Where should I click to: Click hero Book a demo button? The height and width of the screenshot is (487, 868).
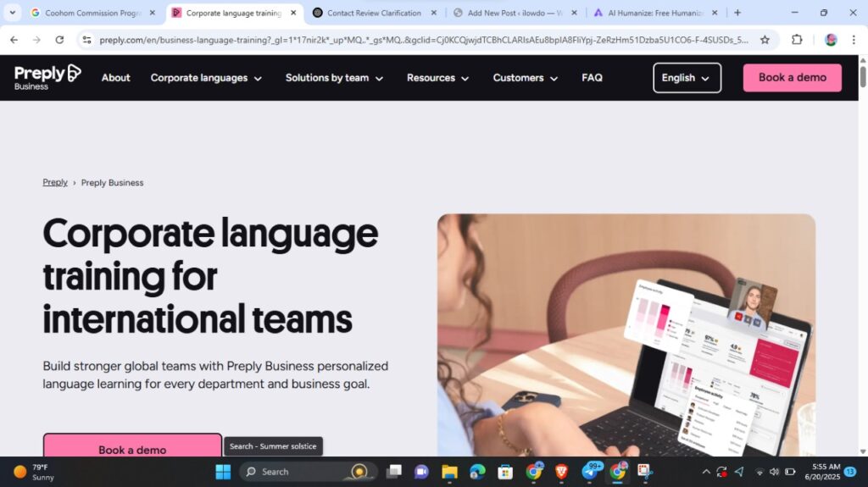(x=132, y=446)
